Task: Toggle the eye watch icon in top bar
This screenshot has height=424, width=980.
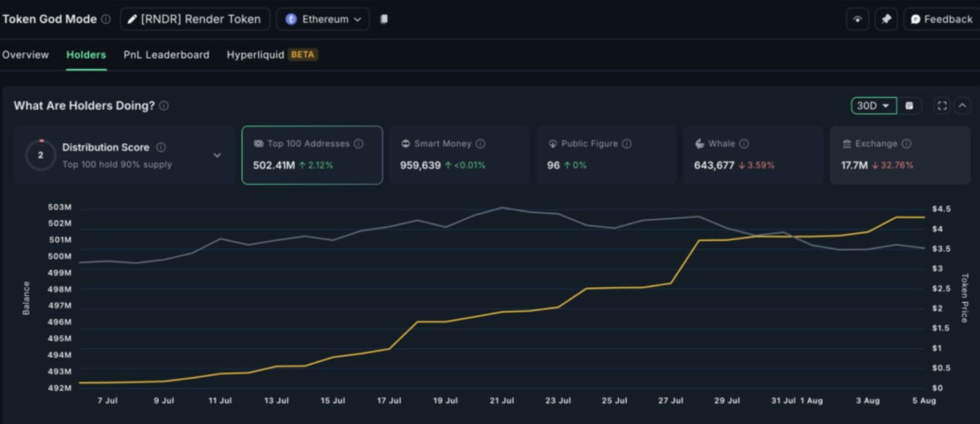Action: pos(857,19)
